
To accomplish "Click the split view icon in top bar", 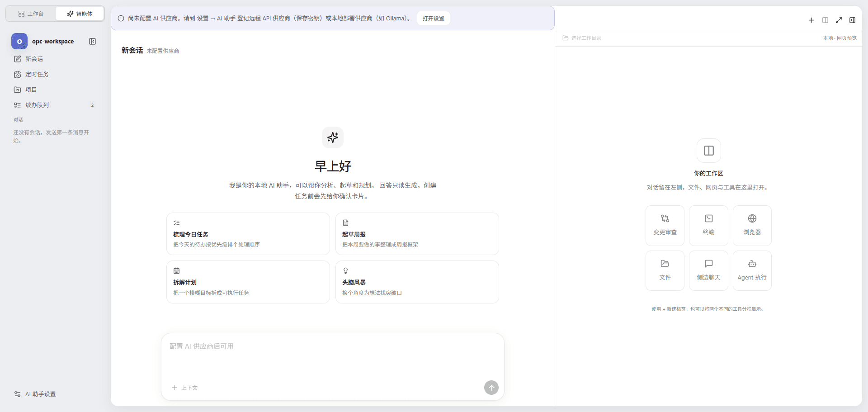I will 825,20.
